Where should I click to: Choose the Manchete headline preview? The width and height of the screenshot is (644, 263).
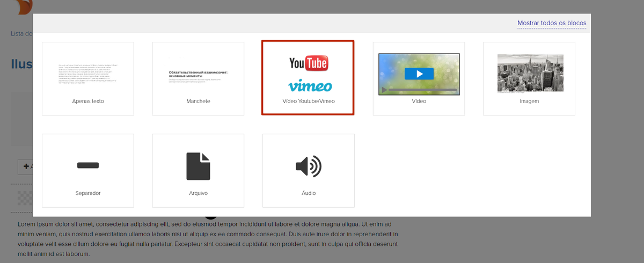pyautogui.click(x=198, y=76)
